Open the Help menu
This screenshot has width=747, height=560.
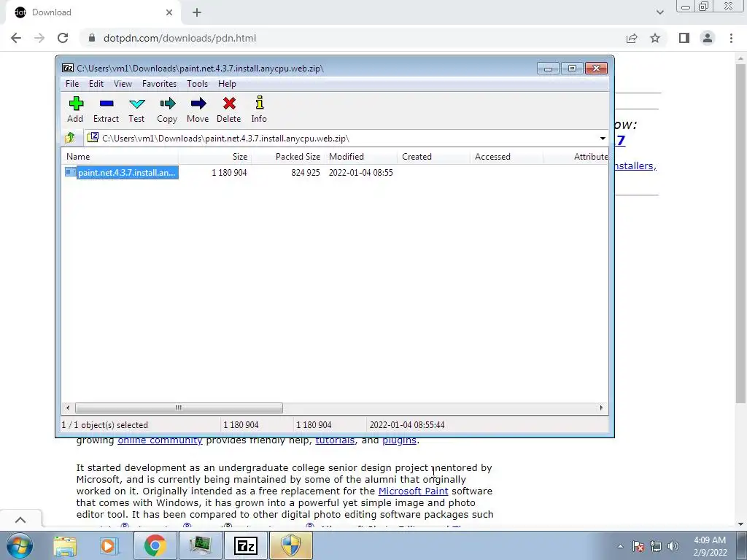click(x=228, y=84)
